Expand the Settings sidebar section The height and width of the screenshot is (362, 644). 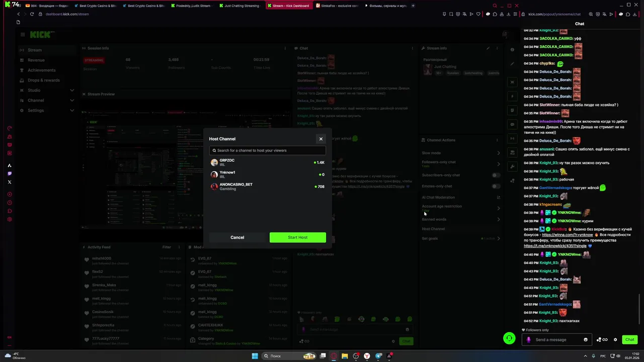pos(46,110)
